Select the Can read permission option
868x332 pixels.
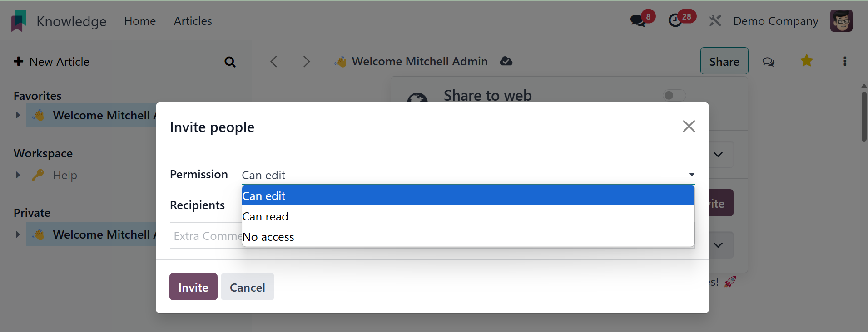tap(265, 216)
